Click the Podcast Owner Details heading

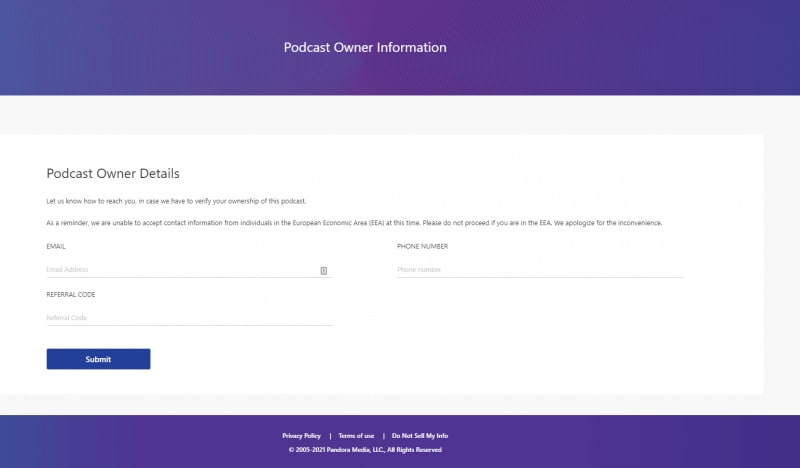(113, 174)
